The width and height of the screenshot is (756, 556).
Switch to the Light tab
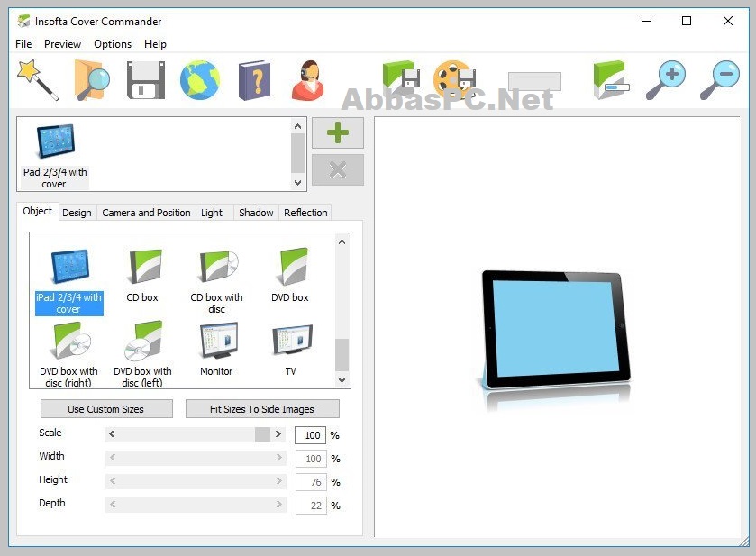tap(212, 213)
